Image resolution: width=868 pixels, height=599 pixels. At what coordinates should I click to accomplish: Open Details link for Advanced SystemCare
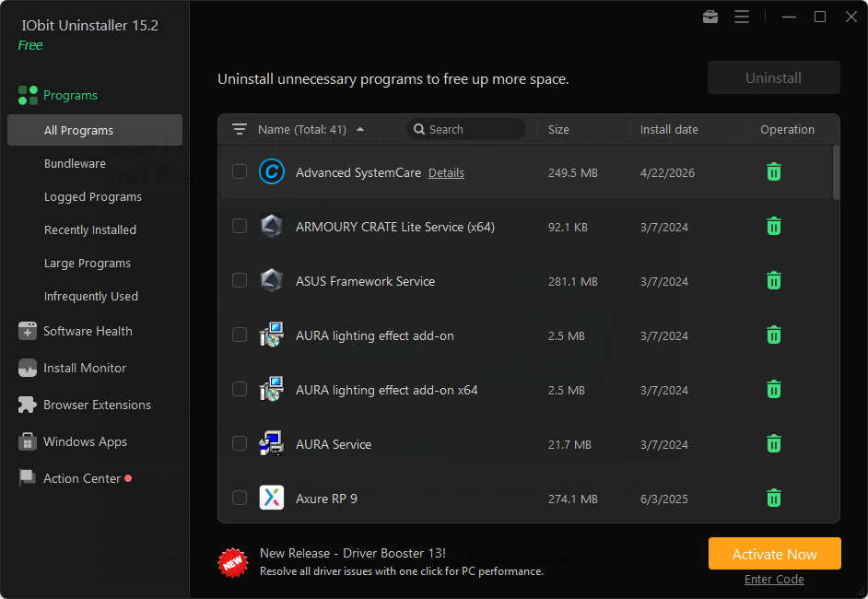[446, 172]
